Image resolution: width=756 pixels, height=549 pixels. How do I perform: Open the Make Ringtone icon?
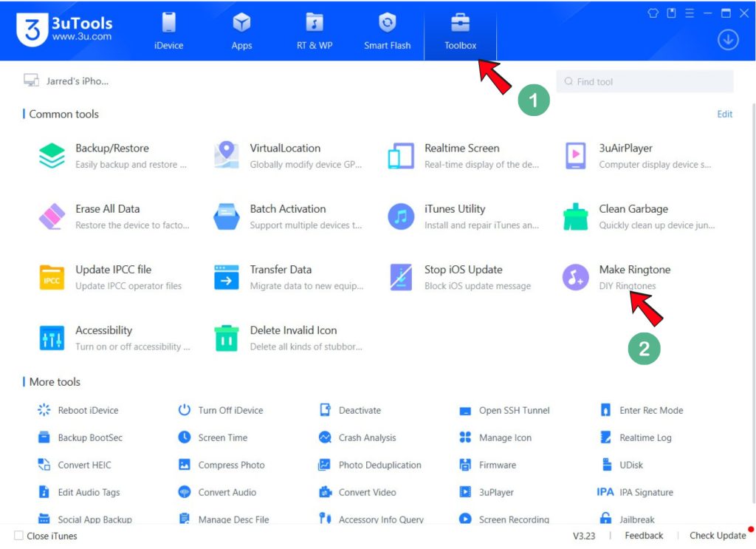[x=575, y=277]
